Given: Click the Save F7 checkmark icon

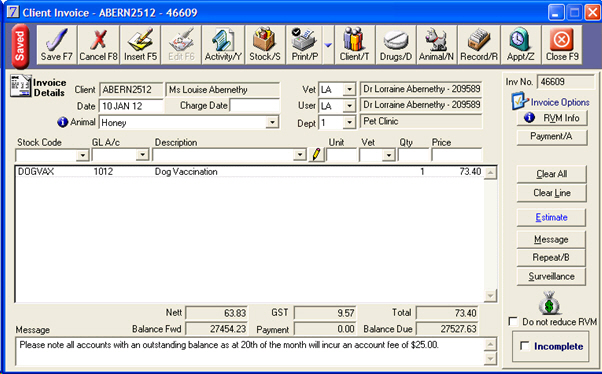Looking at the screenshot, I should 57,39.
